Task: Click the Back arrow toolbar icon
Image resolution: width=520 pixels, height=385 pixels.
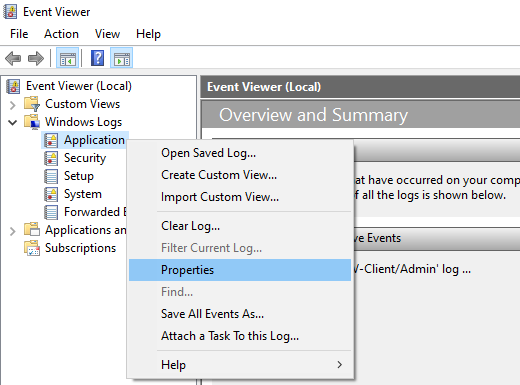Action: click(13, 58)
